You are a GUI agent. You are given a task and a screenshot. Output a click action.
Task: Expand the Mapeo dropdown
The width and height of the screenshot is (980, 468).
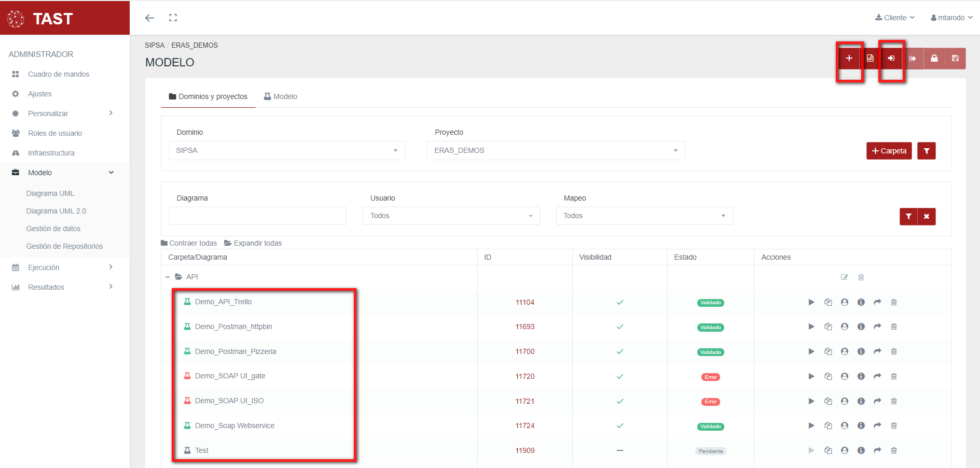644,216
